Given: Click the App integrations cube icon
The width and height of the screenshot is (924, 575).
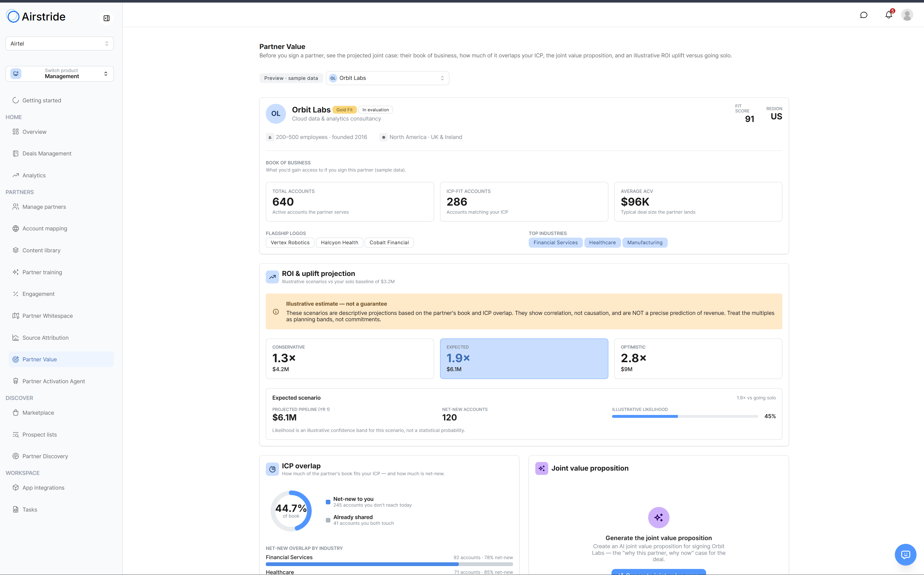Looking at the screenshot, I should click(16, 488).
